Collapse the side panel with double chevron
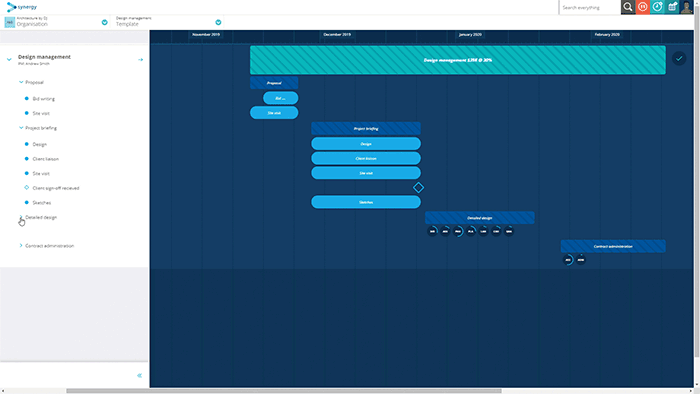 point(139,375)
